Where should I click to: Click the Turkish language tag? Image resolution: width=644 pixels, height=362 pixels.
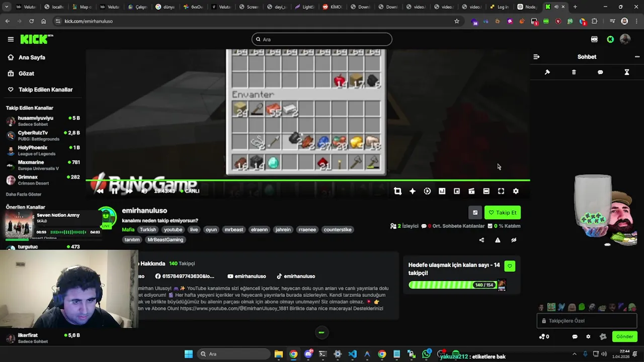coord(148,229)
